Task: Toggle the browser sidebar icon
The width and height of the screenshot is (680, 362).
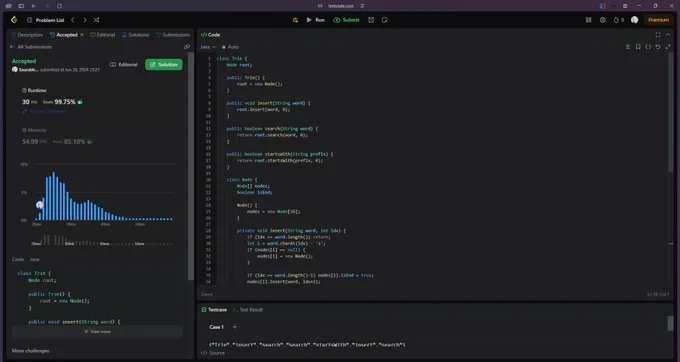Action: coord(21,6)
